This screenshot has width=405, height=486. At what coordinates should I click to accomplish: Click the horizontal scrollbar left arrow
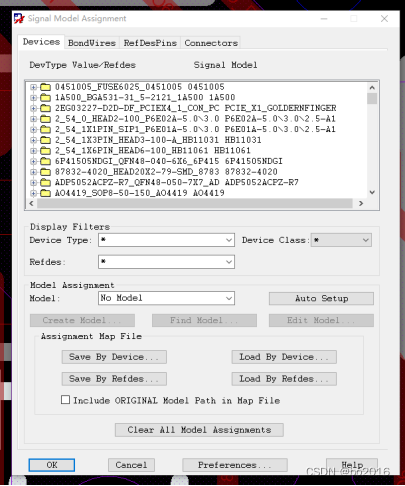[x=31, y=203]
